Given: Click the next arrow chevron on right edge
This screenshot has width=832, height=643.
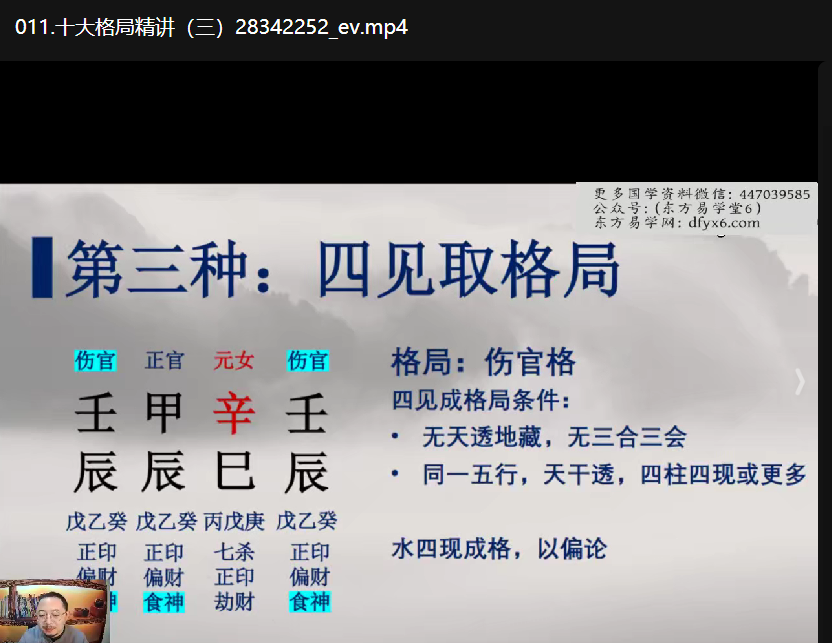Looking at the screenshot, I should click(x=799, y=381).
